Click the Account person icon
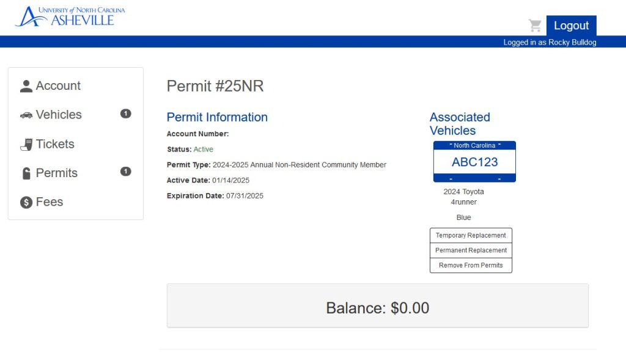This screenshot has height=364, width=626. 26,86
